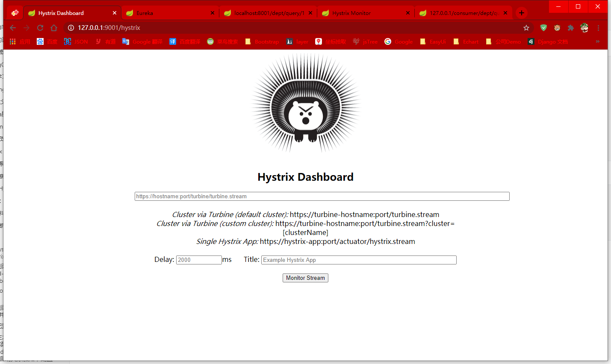This screenshot has height=364, width=611.
Task: Click the back navigation arrow
Action: pyautogui.click(x=13, y=28)
